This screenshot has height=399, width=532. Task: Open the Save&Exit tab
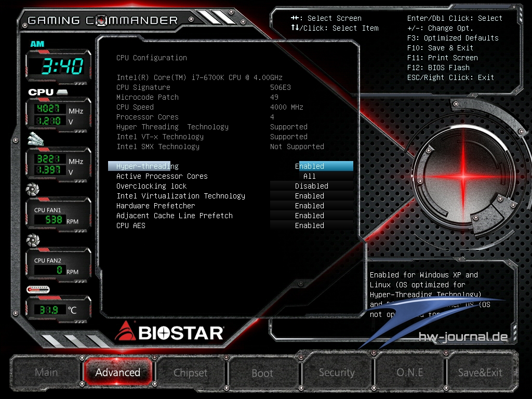click(480, 373)
